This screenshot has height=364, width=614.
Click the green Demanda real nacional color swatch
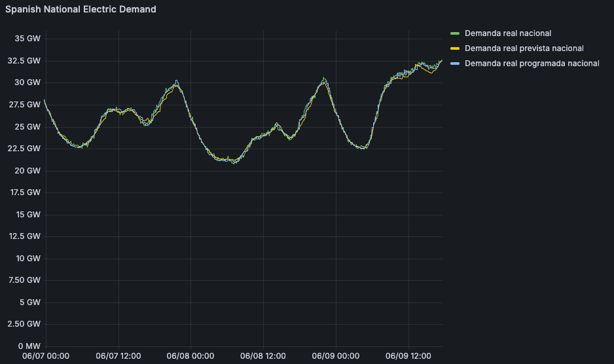(x=455, y=33)
